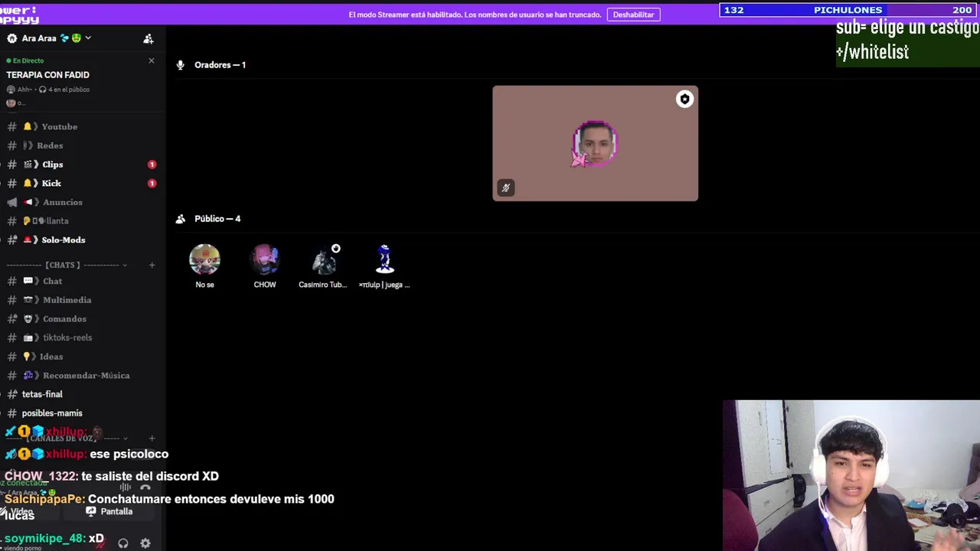Click Deshabilitar in Streamer mode banner

point(633,15)
